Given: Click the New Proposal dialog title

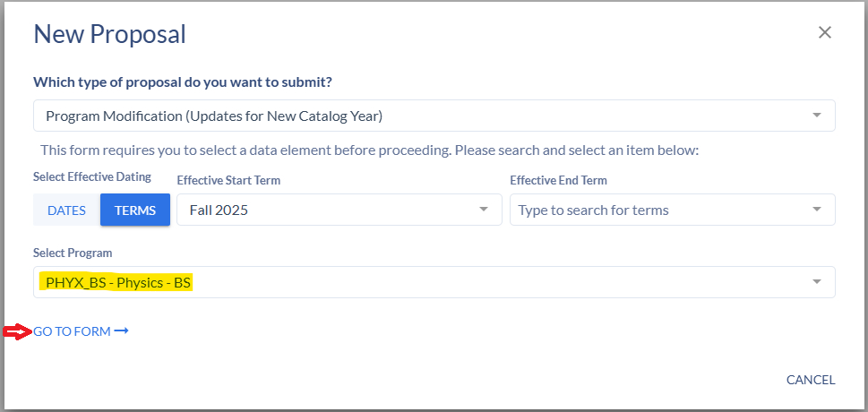Looking at the screenshot, I should click(109, 34).
